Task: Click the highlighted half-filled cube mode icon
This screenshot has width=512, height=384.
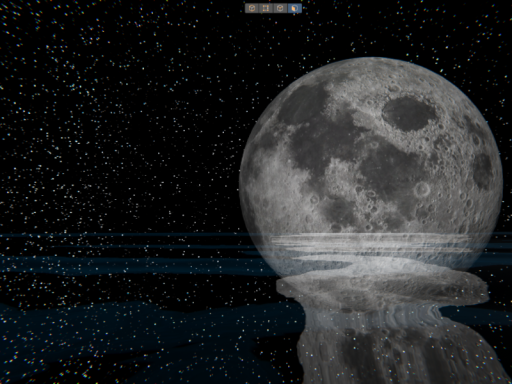Action: 295,8
